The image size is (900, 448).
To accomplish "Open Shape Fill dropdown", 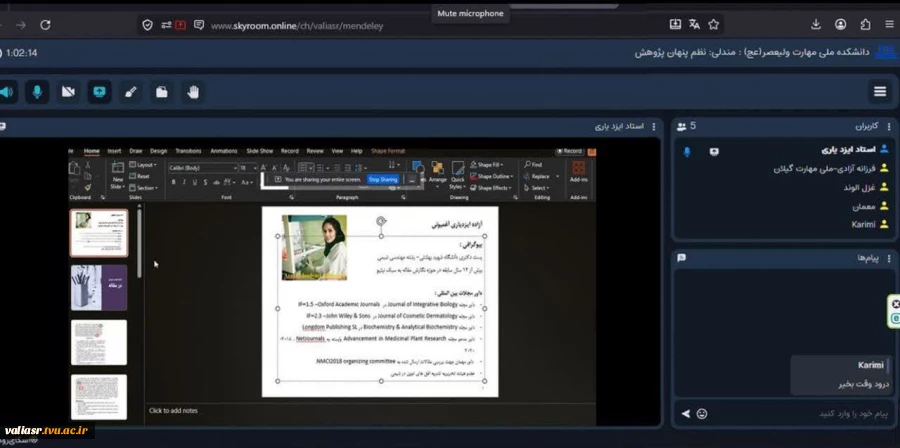I will (x=487, y=165).
